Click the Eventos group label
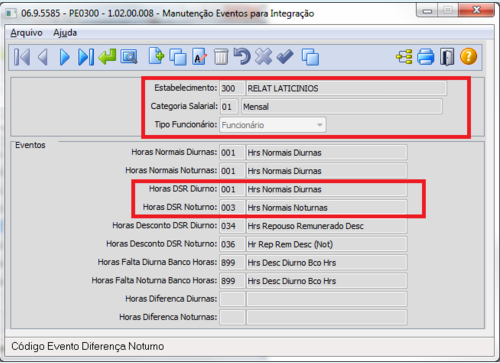The height and width of the screenshot is (363, 500). point(30,145)
